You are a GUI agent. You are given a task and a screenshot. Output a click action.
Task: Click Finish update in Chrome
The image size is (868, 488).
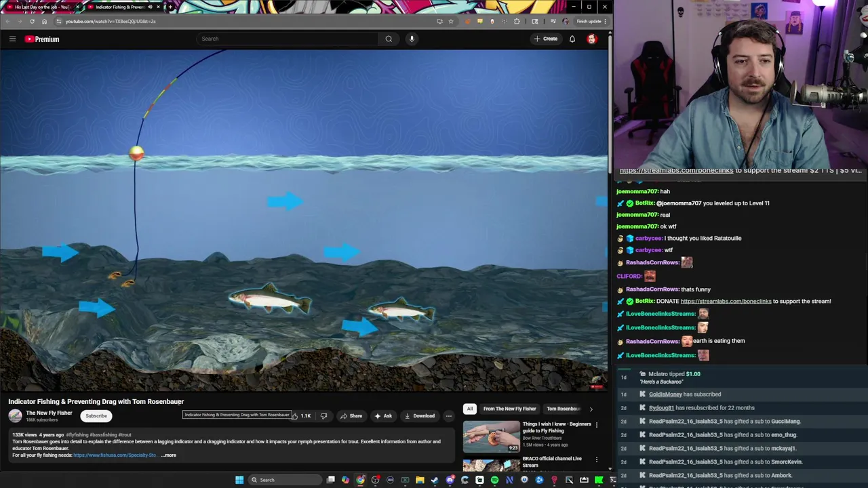(589, 21)
